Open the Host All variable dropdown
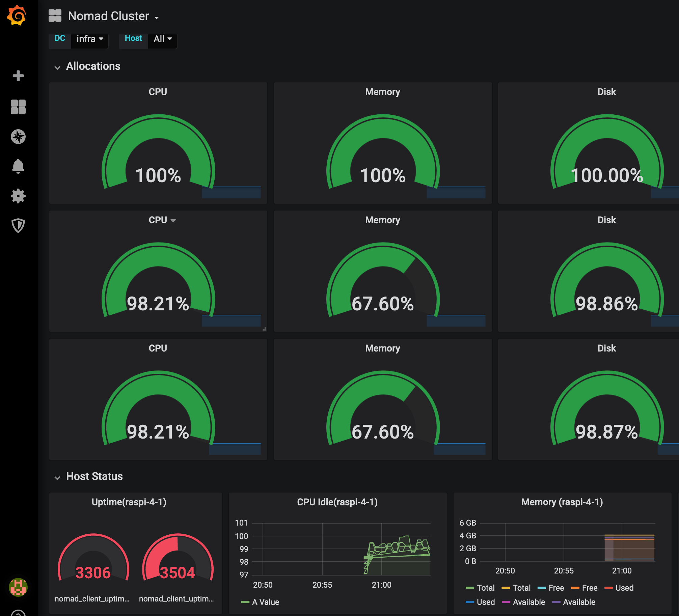 [163, 39]
